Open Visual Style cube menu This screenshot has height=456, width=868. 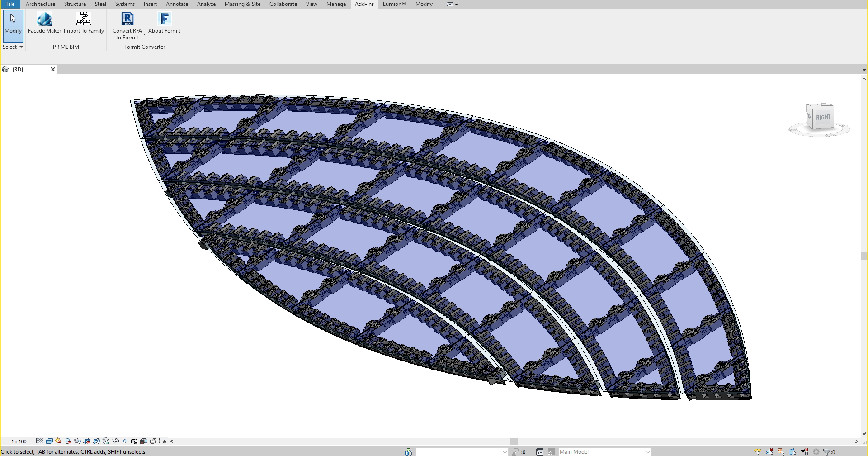pyautogui.click(x=49, y=441)
